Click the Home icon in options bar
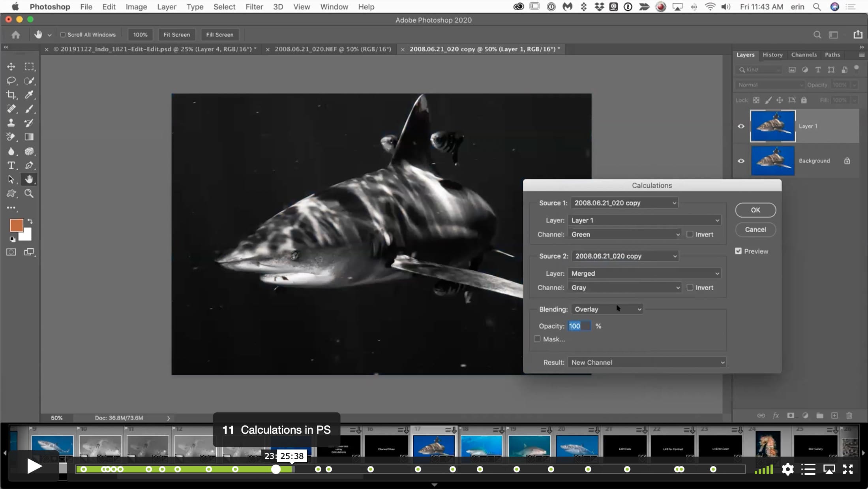This screenshot has height=489, width=868. (16, 35)
